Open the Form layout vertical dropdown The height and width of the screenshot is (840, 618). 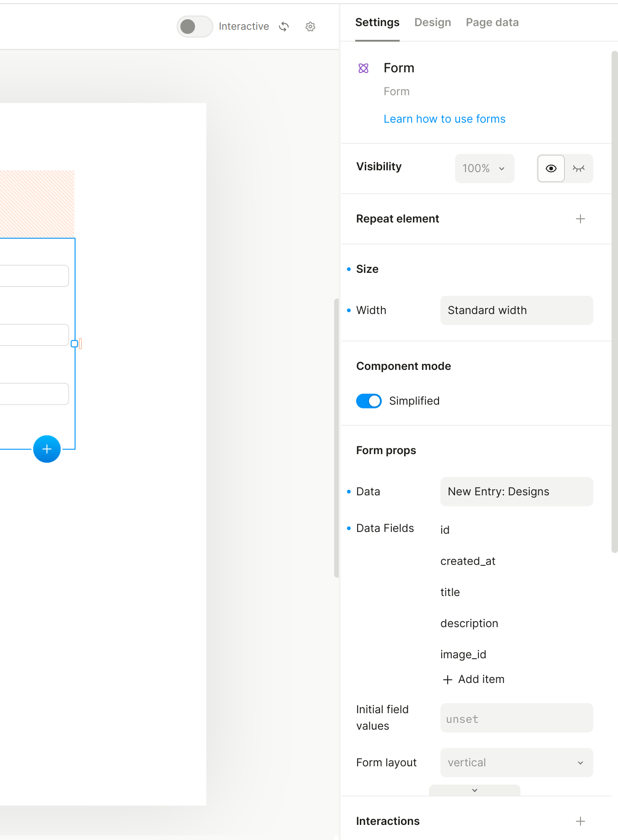[x=516, y=763]
